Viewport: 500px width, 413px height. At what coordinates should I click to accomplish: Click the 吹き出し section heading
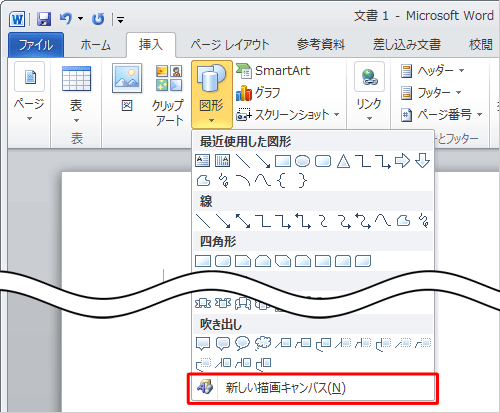[221, 324]
